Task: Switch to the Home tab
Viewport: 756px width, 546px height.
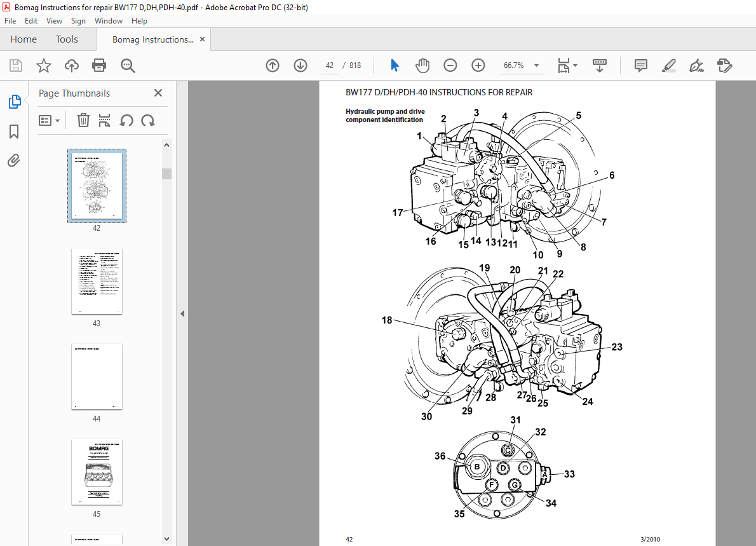Action: (x=23, y=39)
